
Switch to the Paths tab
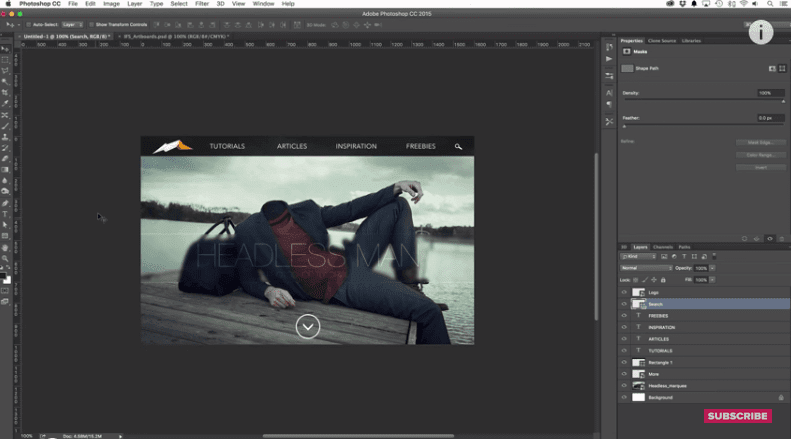(x=684, y=247)
